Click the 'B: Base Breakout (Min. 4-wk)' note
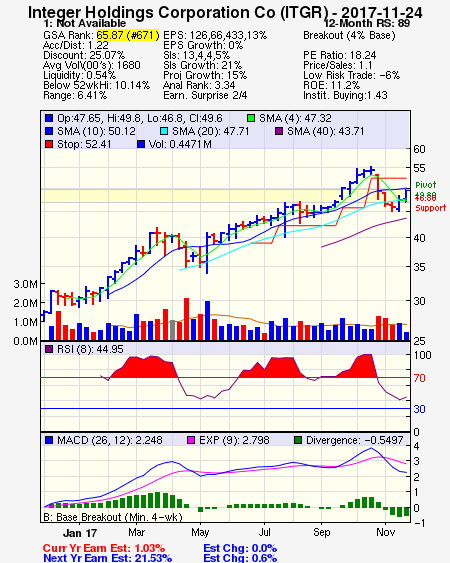Viewport: 450px width, 563px height. [113, 517]
